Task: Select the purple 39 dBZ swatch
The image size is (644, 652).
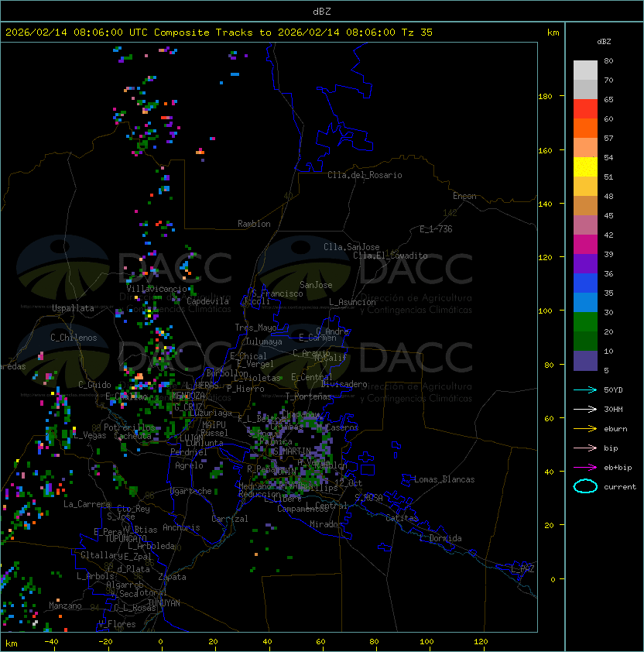Action: tap(585, 264)
